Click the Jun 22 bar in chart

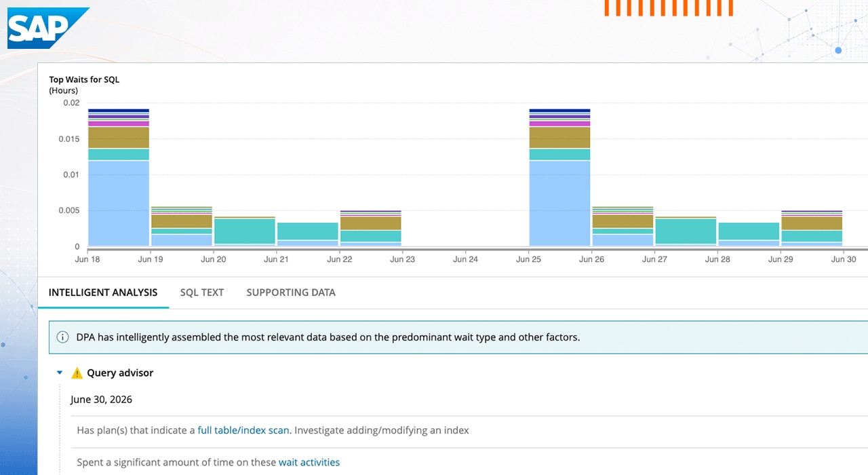[371, 228]
